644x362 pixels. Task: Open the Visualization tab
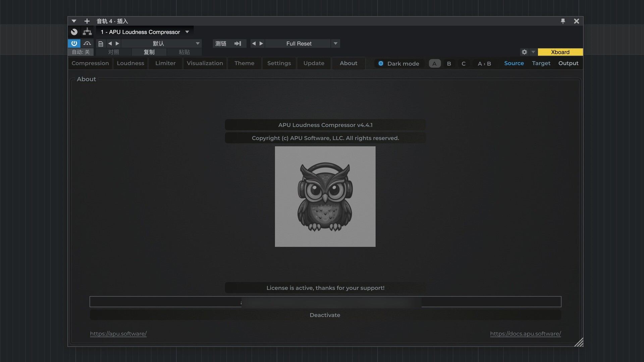click(x=205, y=63)
